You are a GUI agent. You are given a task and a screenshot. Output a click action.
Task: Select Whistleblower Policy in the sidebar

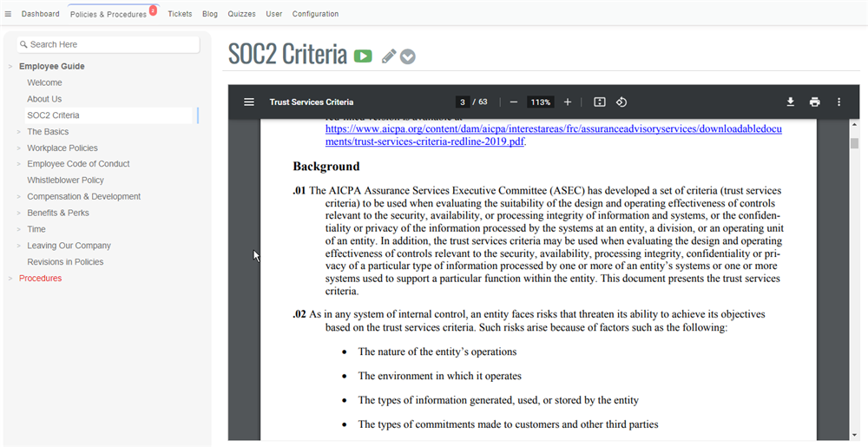pos(65,181)
